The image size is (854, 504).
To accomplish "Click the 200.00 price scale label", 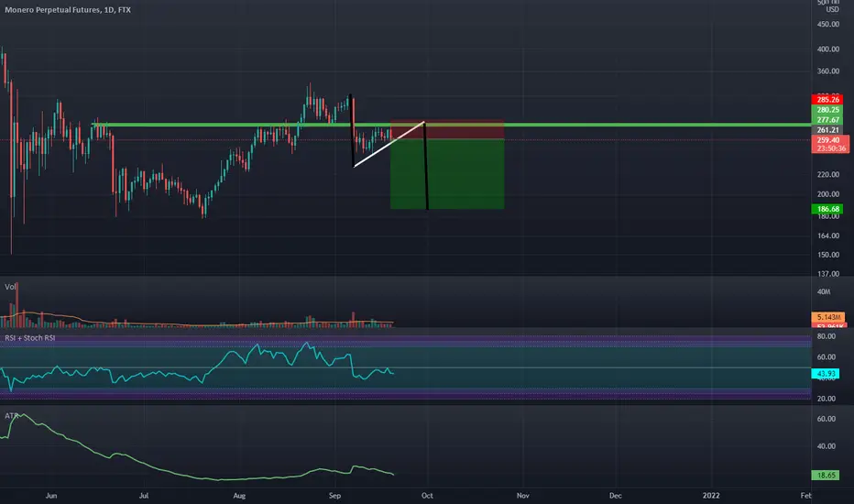I will click(x=827, y=194).
